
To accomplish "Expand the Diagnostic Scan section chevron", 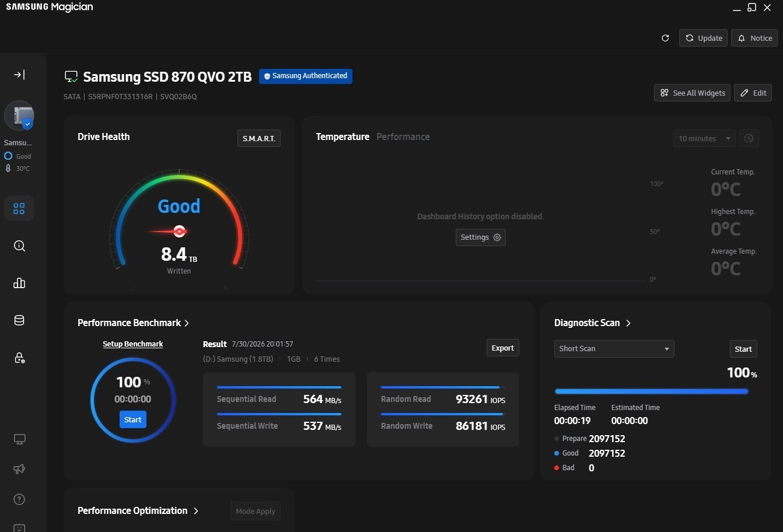I will click(628, 323).
